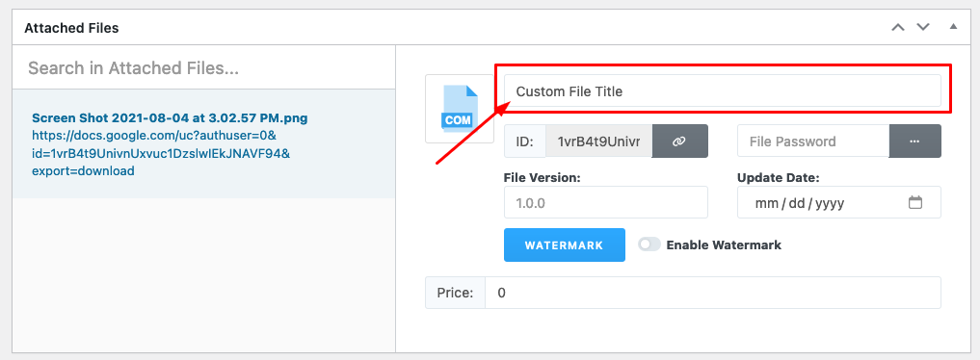Select the Screen Shot 2021-08-04 file entry
Image resolution: width=980 pixels, height=360 pixels.
click(170, 118)
